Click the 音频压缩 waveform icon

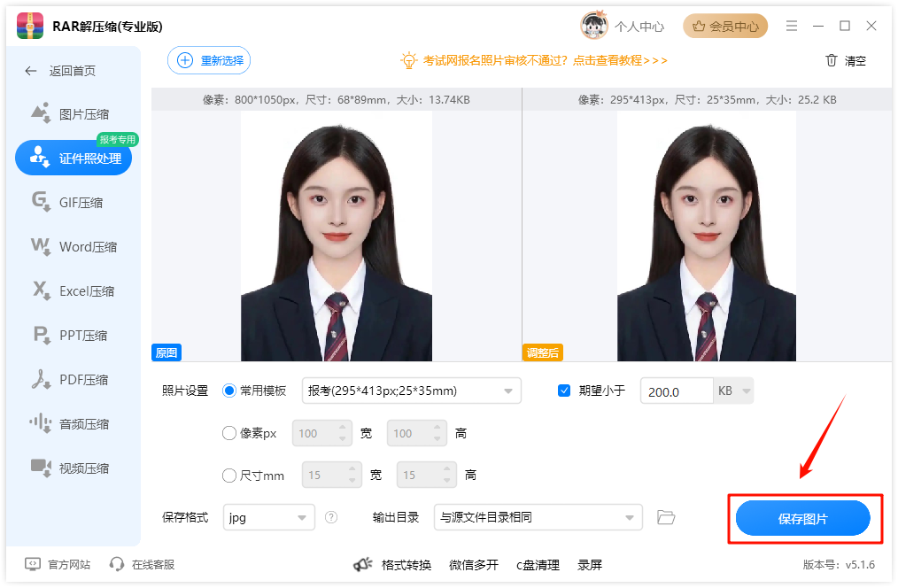click(41, 423)
